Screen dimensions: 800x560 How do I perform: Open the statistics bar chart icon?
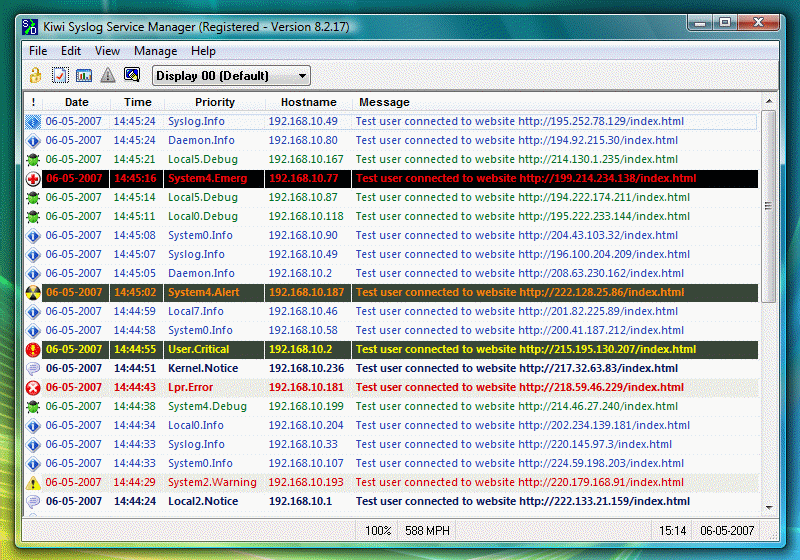pos(84,75)
